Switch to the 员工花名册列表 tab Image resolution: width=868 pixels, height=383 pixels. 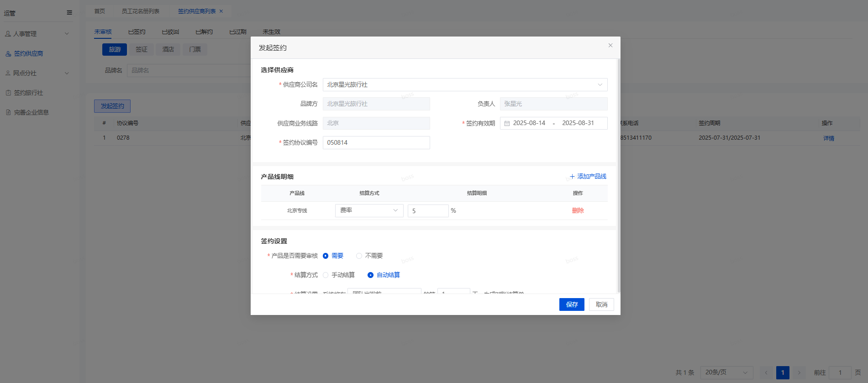(x=140, y=11)
